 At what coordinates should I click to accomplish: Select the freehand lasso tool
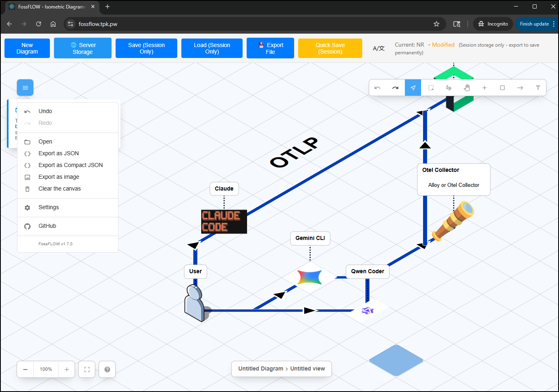click(449, 88)
